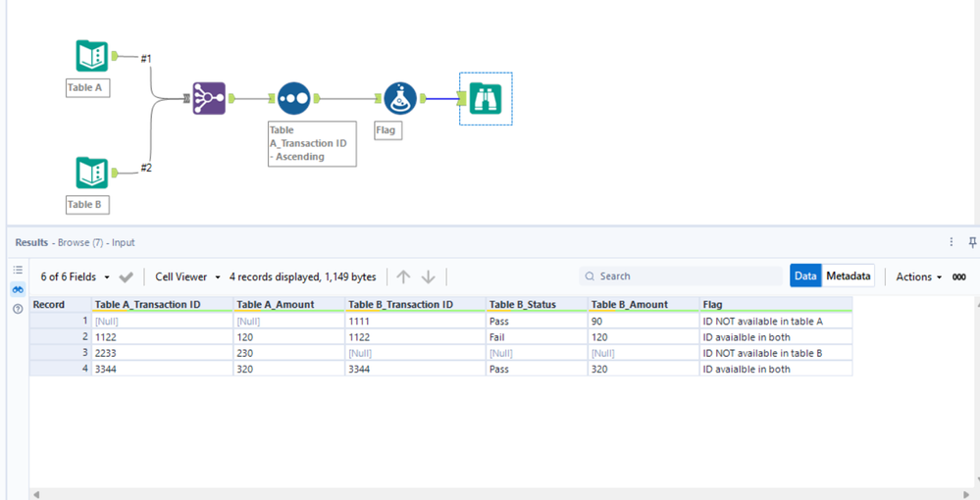Click Table B_Status column header
The height and width of the screenshot is (500, 980).
pyautogui.click(x=537, y=304)
